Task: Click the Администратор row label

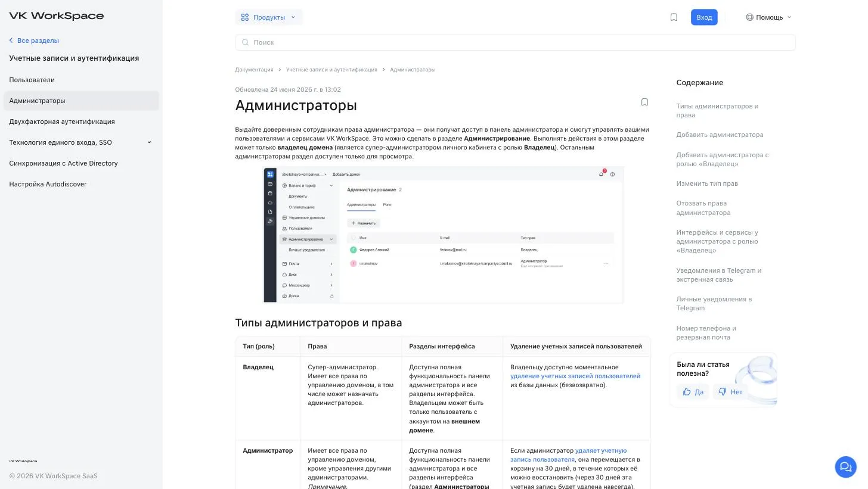Action: pyautogui.click(x=268, y=451)
